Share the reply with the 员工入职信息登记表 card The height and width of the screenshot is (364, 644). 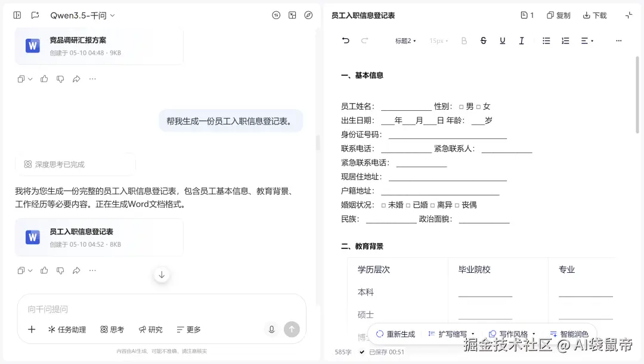76,270
